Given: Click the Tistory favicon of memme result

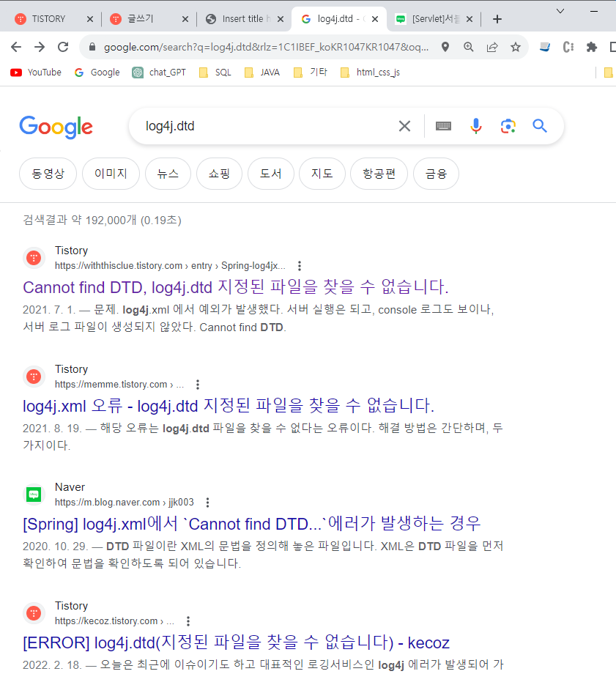Looking at the screenshot, I should tap(34, 377).
